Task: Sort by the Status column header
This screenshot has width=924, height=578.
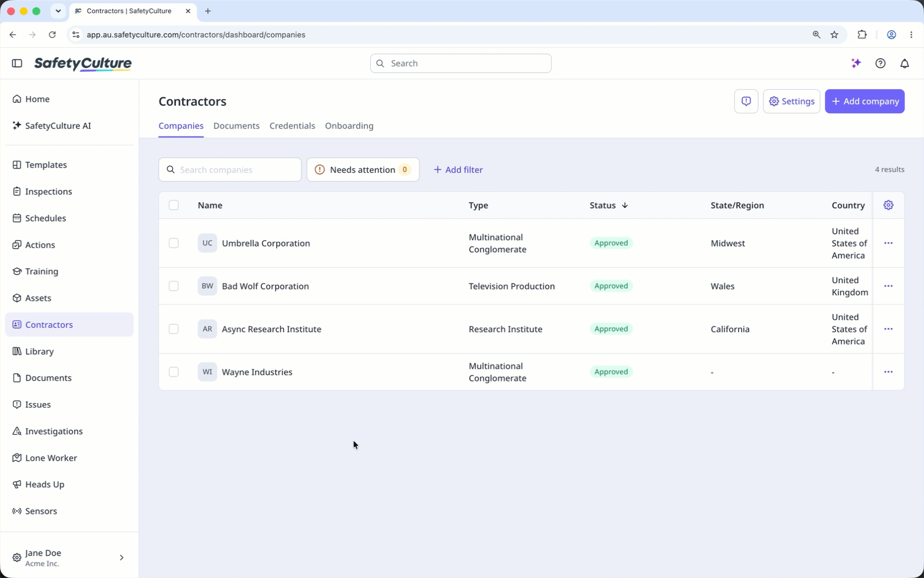Action: pos(608,205)
